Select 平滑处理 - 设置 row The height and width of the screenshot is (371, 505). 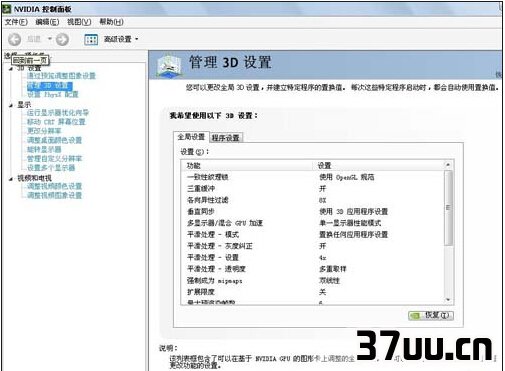[x=313, y=258]
